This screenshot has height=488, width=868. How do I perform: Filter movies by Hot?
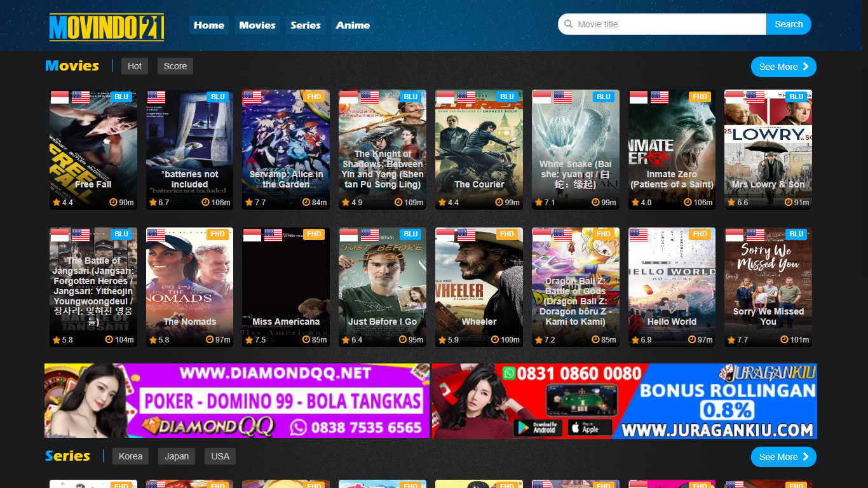135,66
